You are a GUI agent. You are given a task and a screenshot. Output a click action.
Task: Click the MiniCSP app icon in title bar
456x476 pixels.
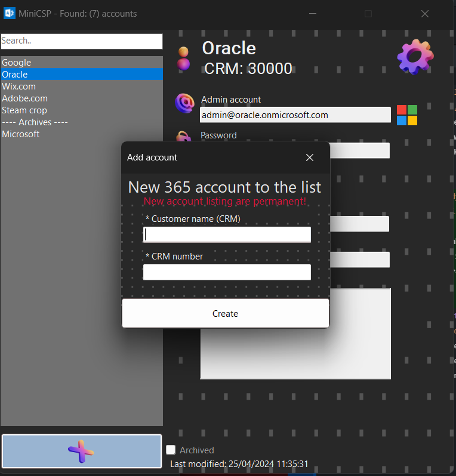pos(9,13)
